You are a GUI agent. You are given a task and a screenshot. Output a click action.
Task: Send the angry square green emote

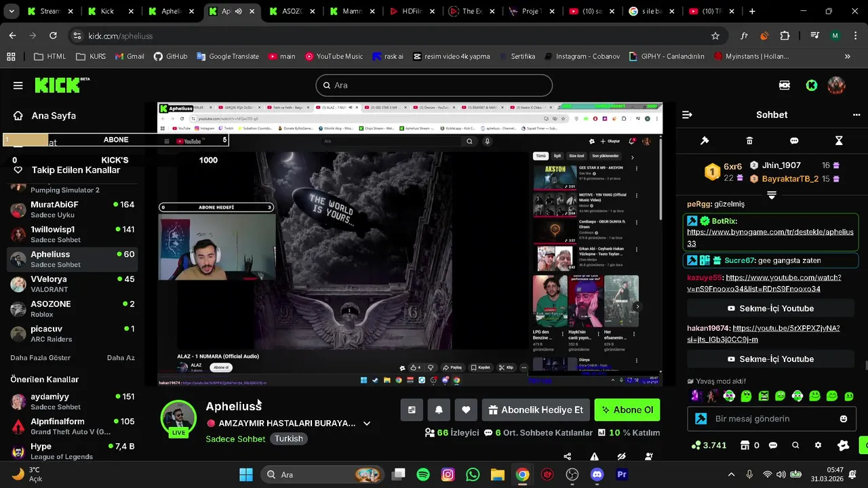(764, 396)
